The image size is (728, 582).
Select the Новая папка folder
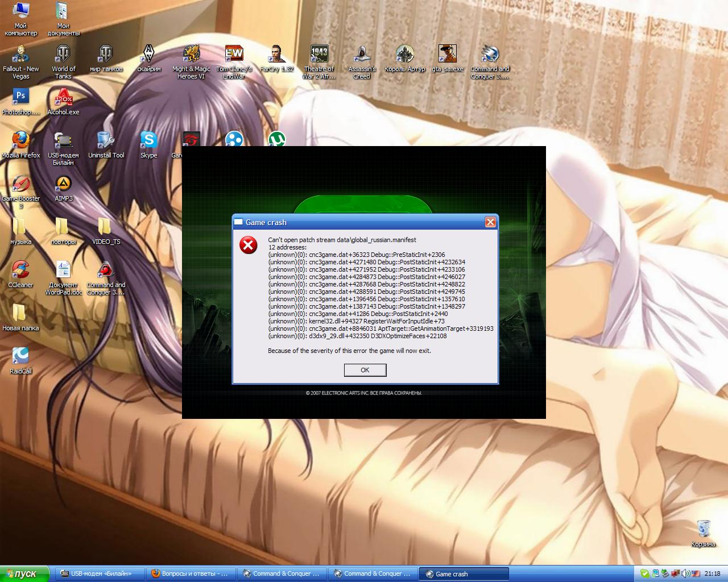tap(21, 318)
